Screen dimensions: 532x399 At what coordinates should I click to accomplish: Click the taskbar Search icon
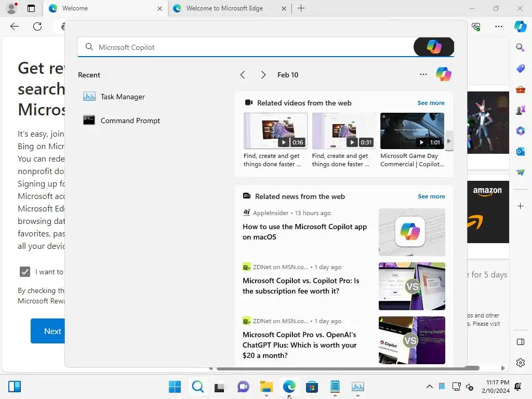(x=198, y=387)
